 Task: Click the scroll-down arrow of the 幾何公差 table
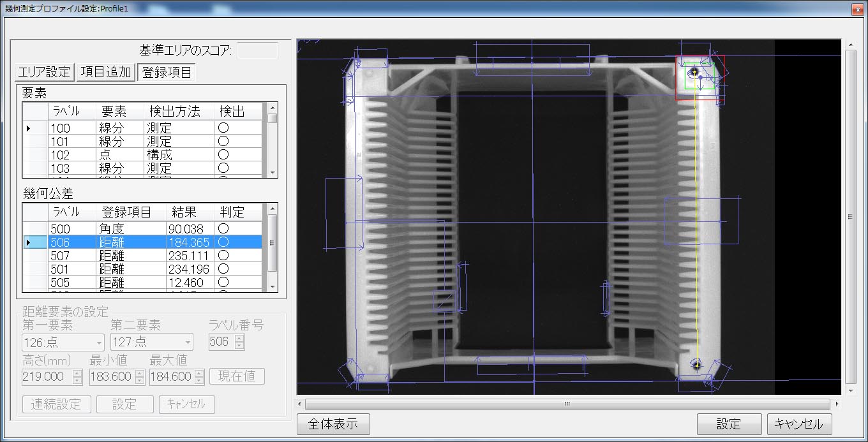(273, 286)
